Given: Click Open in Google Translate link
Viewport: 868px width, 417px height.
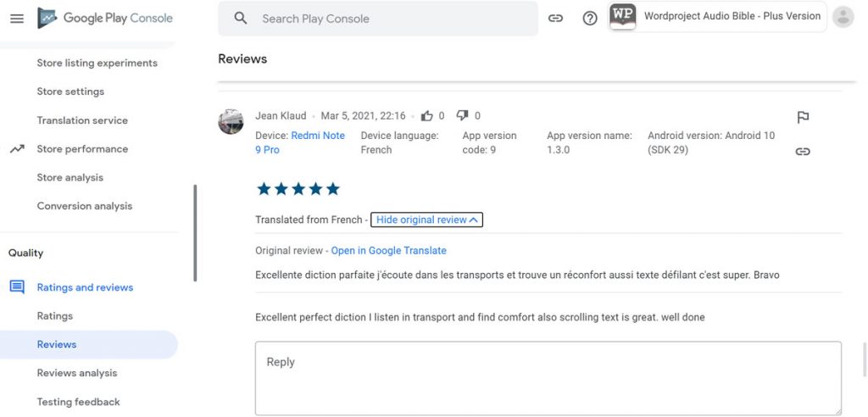Looking at the screenshot, I should (388, 251).
